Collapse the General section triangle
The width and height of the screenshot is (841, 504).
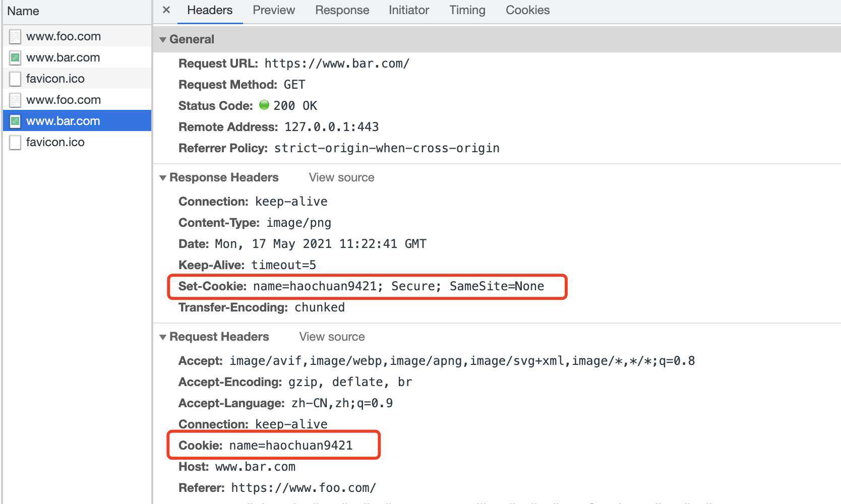coord(163,39)
